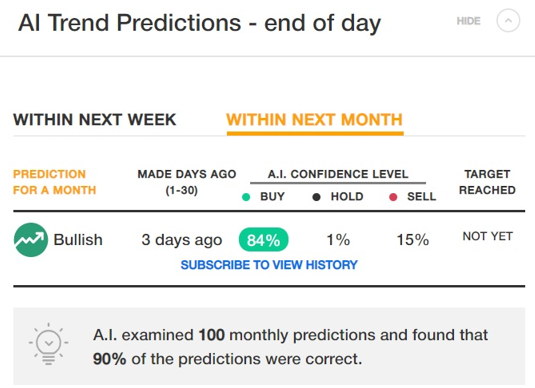
Task: Click the Target Reached column header
Action: click(x=487, y=182)
